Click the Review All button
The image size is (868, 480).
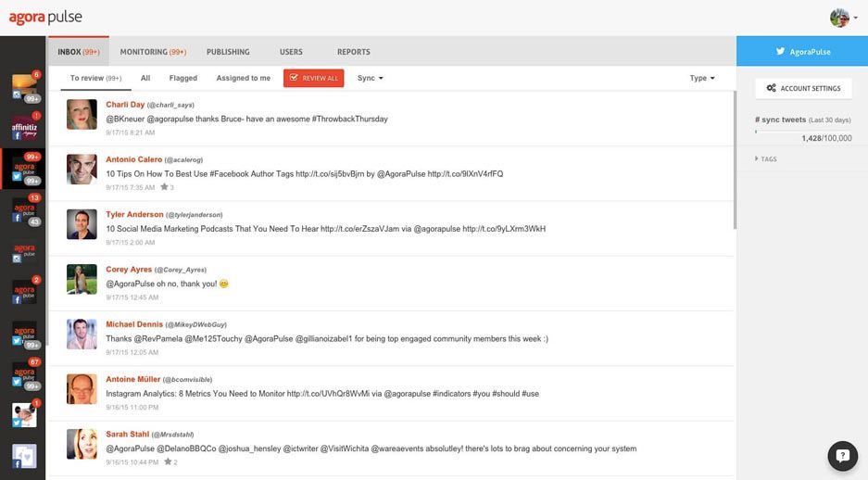coord(313,78)
